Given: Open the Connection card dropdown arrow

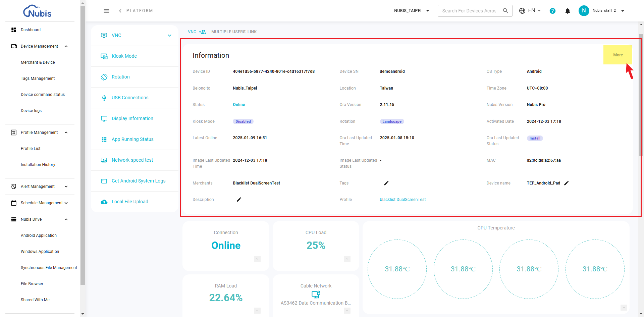Looking at the screenshot, I should 257,259.
